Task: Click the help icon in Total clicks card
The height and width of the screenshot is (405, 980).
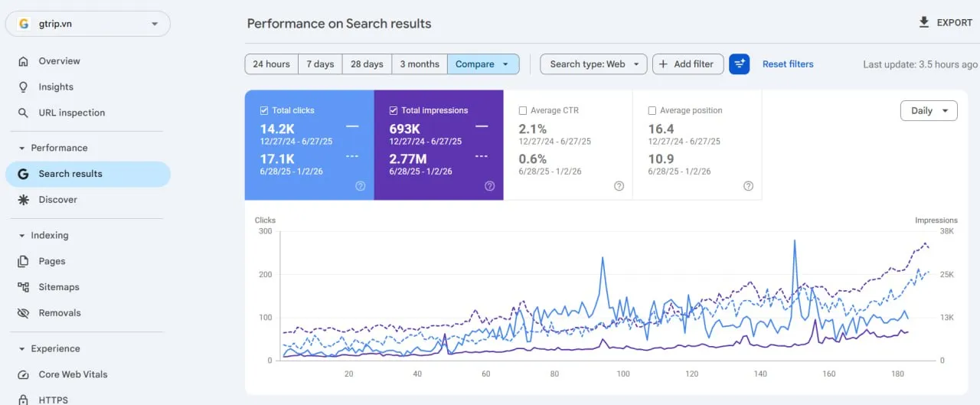Action: point(361,186)
